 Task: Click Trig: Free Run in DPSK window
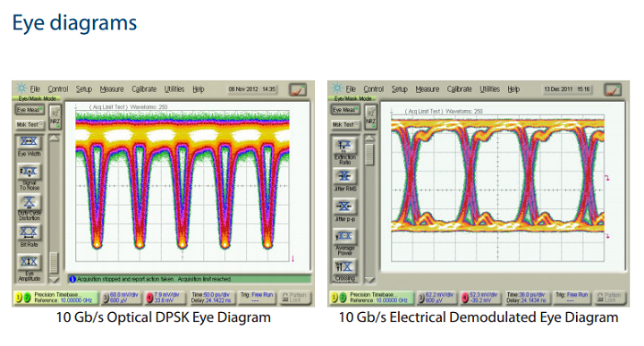pyautogui.click(x=257, y=298)
